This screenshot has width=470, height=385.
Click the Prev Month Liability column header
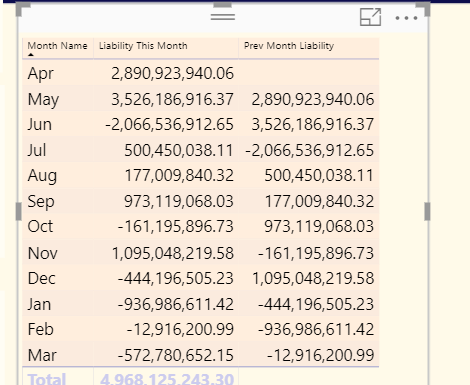coord(289,46)
